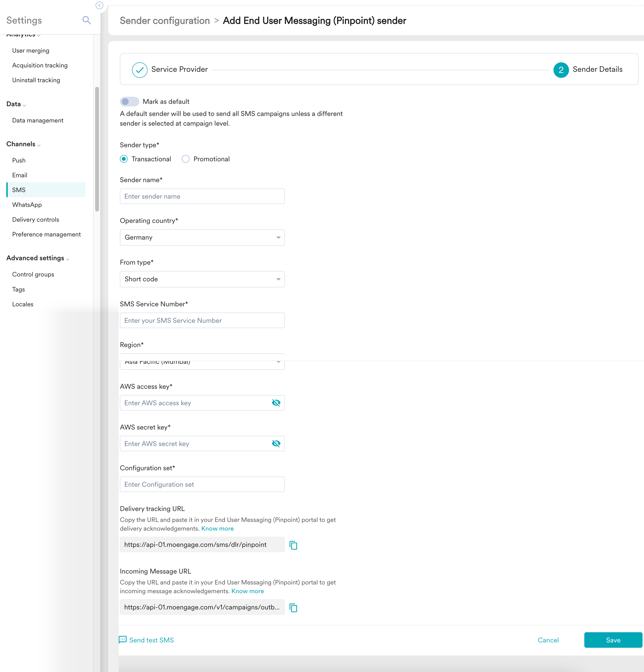Click the Incoming Message URL text box
The width and height of the screenshot is (644, 672).
pyautogui.click(x=202, y=607)
